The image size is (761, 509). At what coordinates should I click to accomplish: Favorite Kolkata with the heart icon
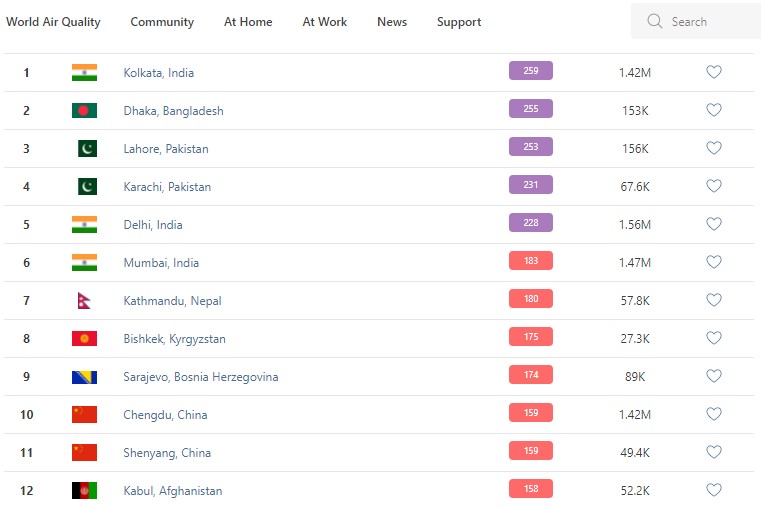pyautogui.click(x=714, y=72)
